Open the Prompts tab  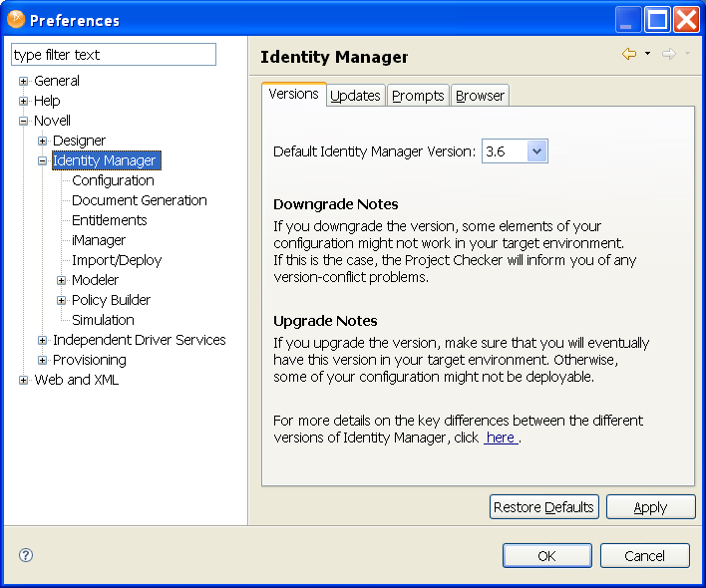point(418,96)
